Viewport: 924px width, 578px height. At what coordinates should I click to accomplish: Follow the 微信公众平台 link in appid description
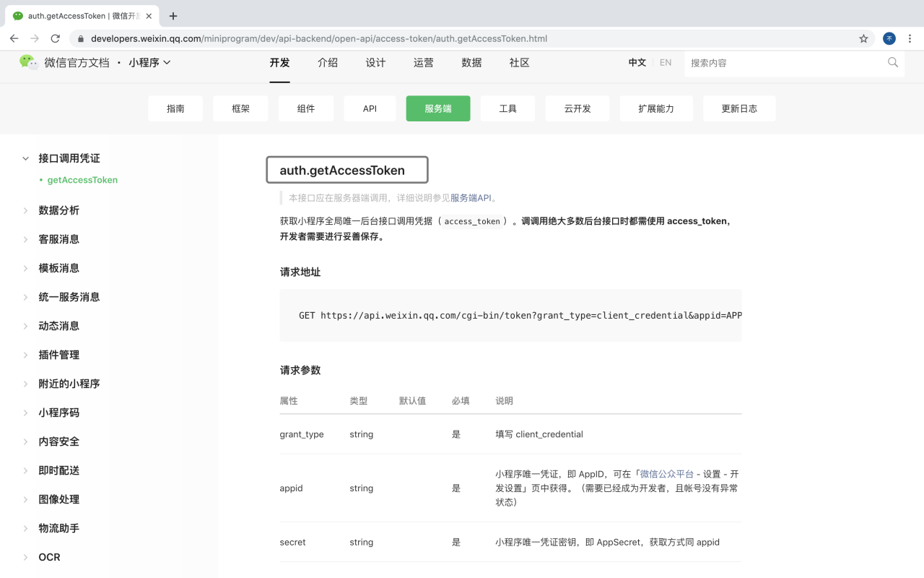click(x=665, y=474)
